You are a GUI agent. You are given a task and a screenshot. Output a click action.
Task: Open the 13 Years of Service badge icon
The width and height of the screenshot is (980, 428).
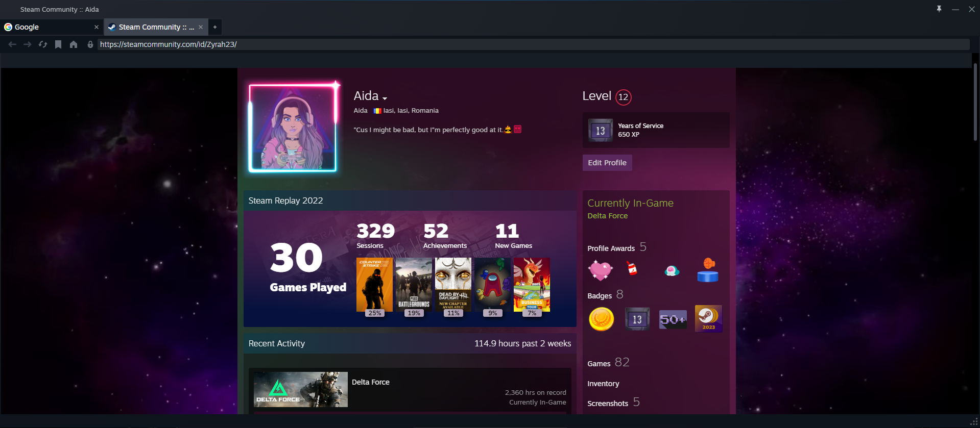click(x=601, y=131)
